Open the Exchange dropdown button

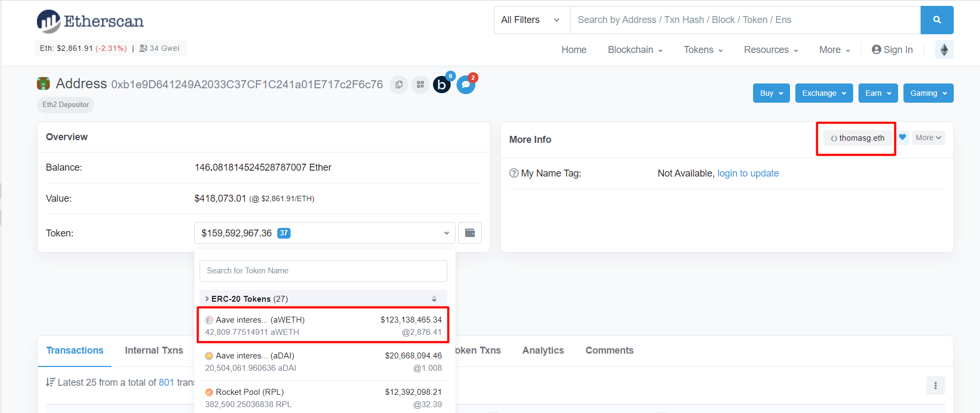824,93
